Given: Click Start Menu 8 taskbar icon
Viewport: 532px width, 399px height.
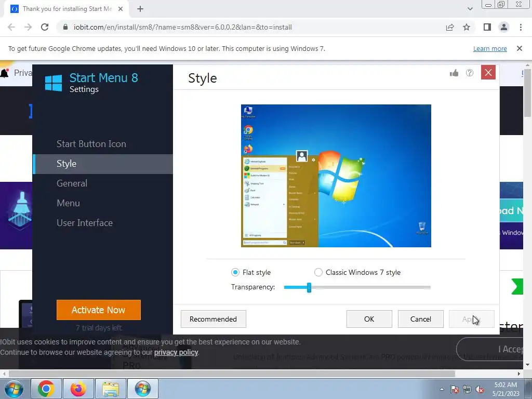Looking at the screenshot, I should click(x=142, y=389).
